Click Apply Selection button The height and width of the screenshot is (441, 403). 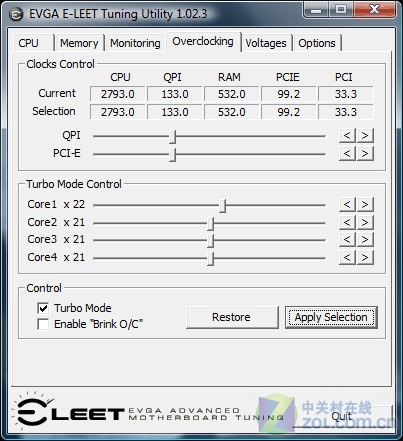[x=331, y=317]
